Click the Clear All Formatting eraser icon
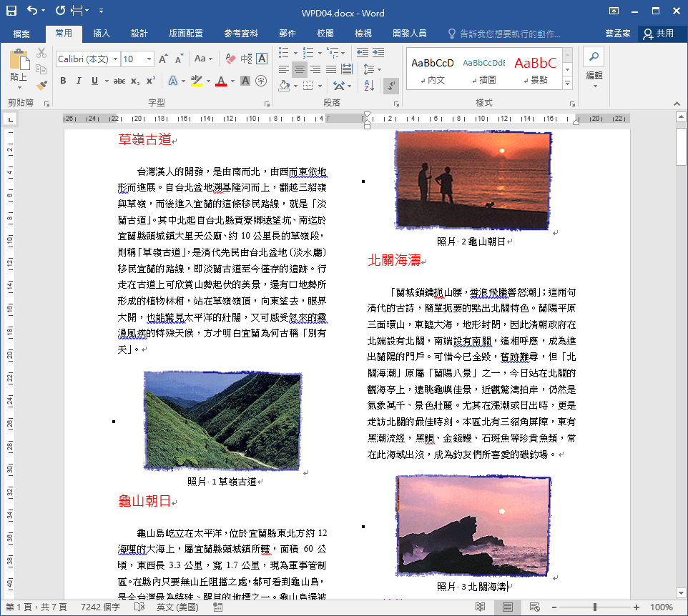688x616 pixels. point(230,59)
